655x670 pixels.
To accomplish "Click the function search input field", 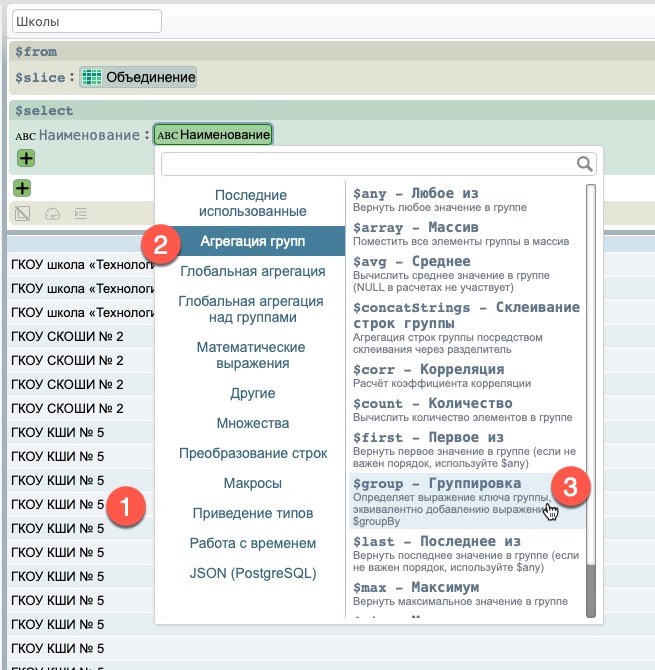I will [x=367, y=164].
